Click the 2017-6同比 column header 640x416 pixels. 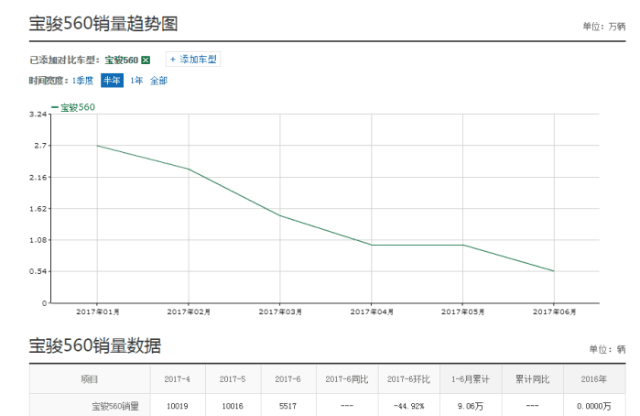point(347,379)
